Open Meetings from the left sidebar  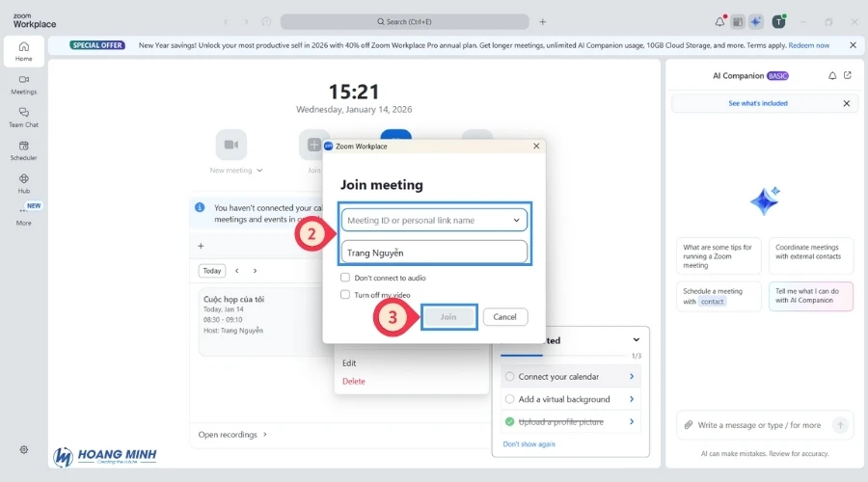23,84
